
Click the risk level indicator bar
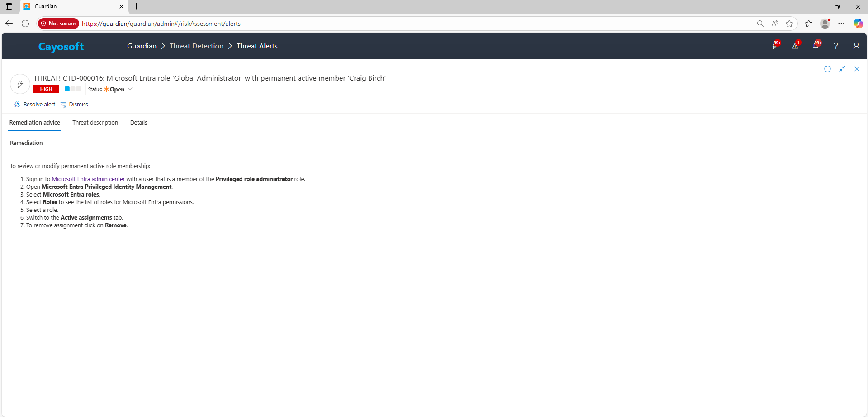[72, 89]
